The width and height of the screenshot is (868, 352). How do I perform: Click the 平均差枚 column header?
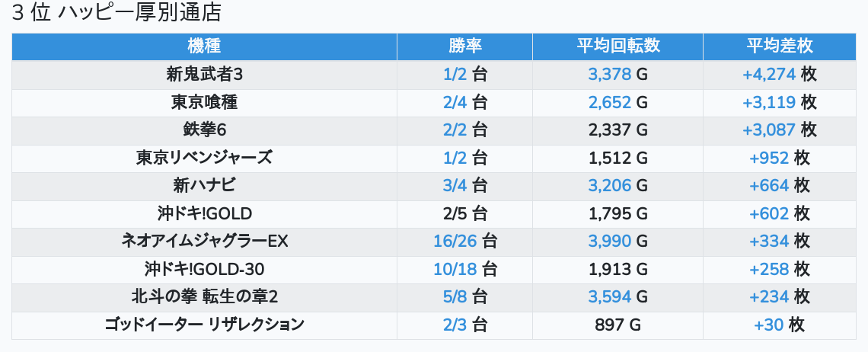(x=779, y=46)
